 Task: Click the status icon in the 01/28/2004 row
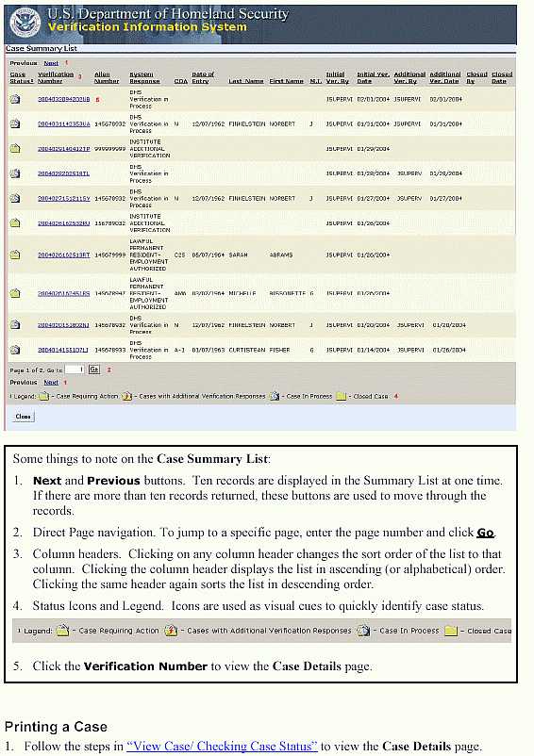tap(15, 173)
